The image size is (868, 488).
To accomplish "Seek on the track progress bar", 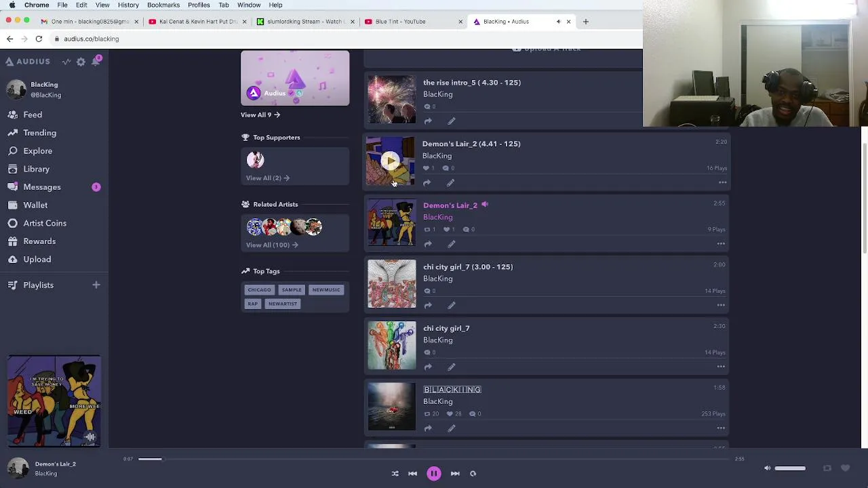I will click(x=434, y=460).
